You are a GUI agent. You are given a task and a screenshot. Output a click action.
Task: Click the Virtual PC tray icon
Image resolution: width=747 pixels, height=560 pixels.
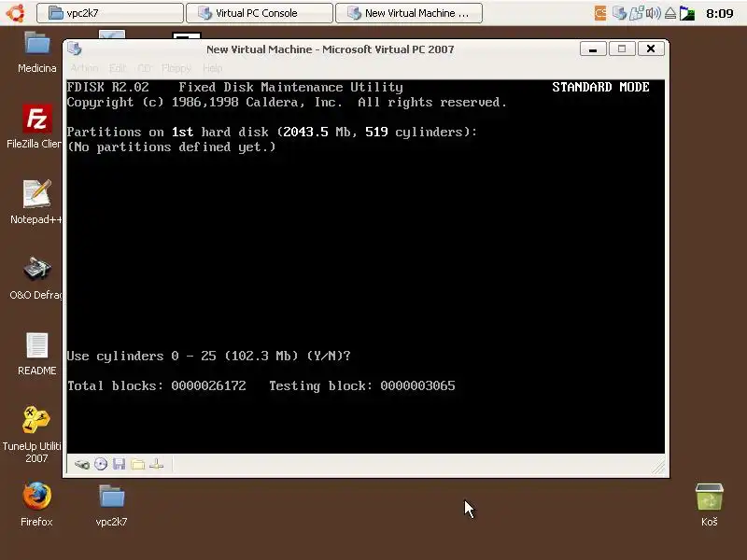click(x=619, y=13)
